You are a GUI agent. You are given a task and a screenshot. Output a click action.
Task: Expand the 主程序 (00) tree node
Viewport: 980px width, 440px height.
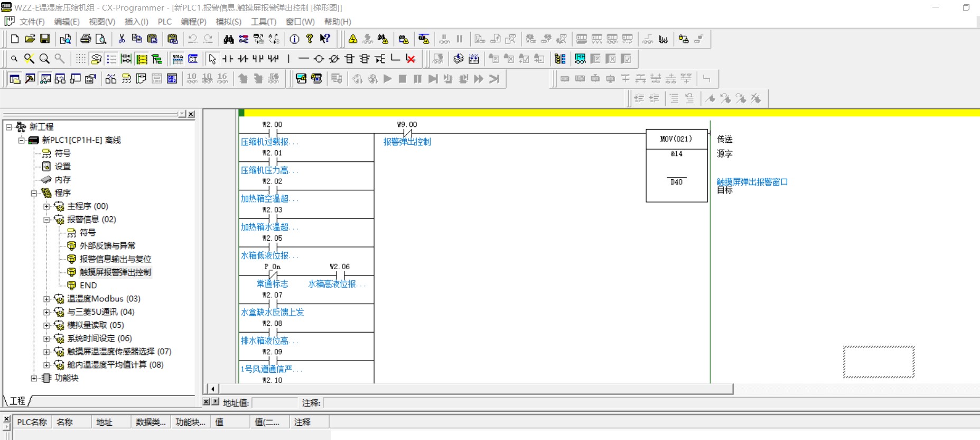tap(46, 206)
